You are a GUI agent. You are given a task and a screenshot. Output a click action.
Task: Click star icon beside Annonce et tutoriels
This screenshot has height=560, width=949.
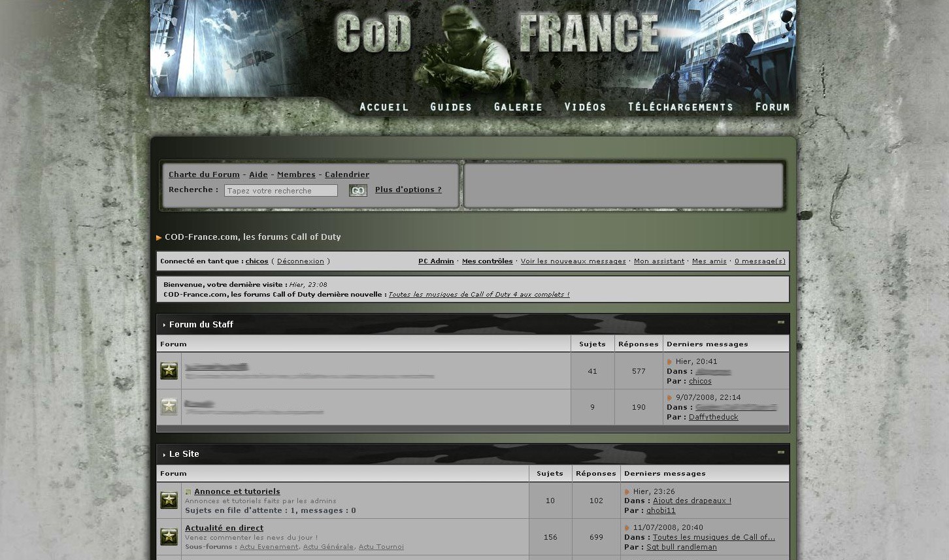coord(169,500)
